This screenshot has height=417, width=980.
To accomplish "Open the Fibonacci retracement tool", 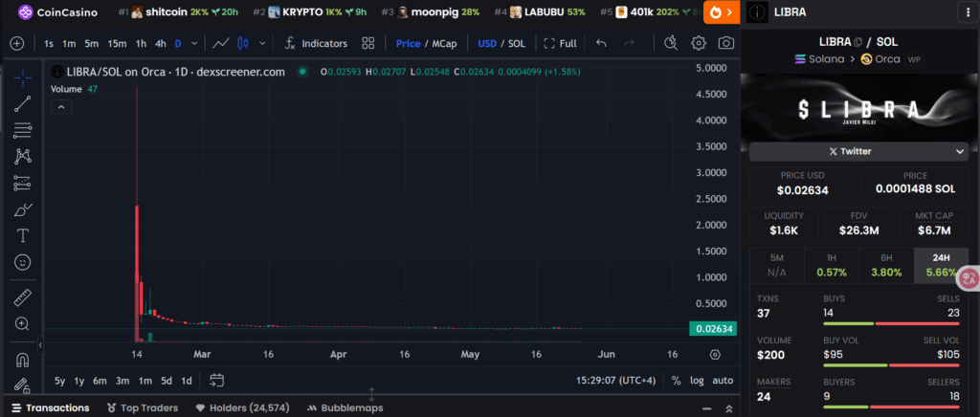I will [x=23, y=130].
